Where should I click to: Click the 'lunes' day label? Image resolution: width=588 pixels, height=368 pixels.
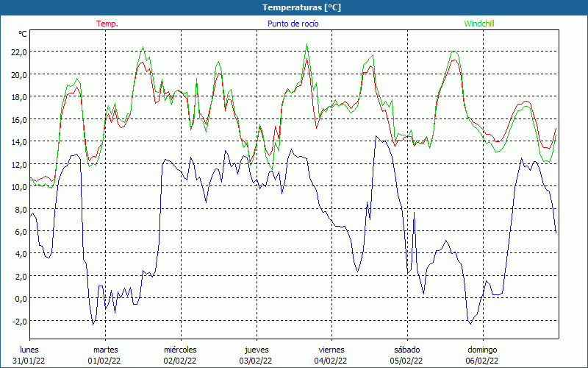point(29,350)
